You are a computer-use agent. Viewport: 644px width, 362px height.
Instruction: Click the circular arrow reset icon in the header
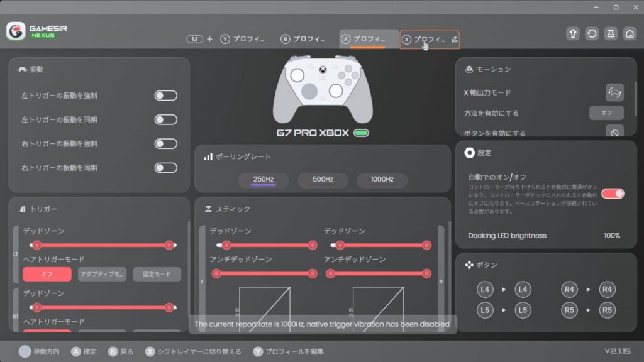pyautogui.click(x=592, y=34)
